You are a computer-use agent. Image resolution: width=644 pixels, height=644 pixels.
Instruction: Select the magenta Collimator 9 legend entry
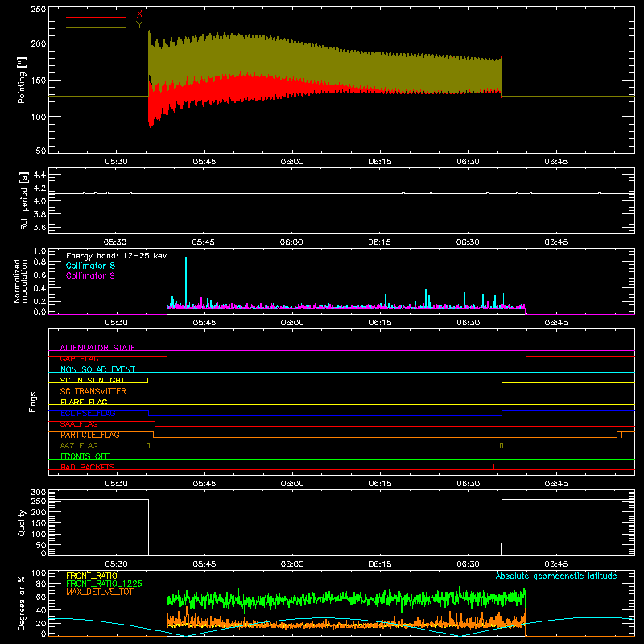pos(90,275)
